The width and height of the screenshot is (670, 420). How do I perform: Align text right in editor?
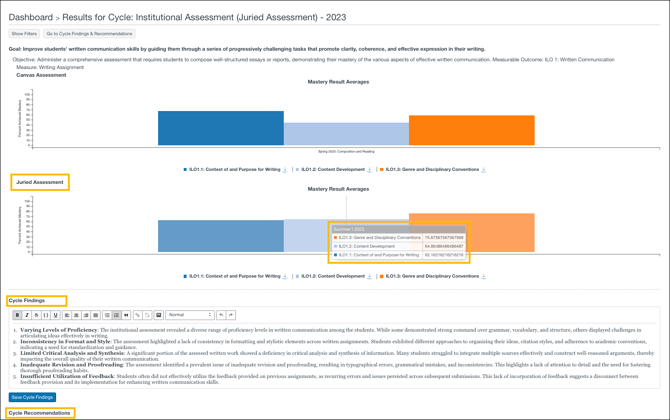pos(86,315)
